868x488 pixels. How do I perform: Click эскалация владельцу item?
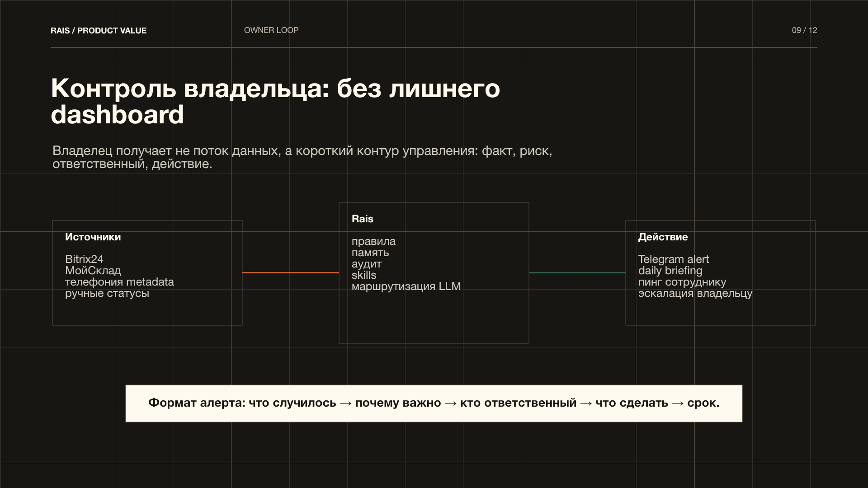coord(694,293)
